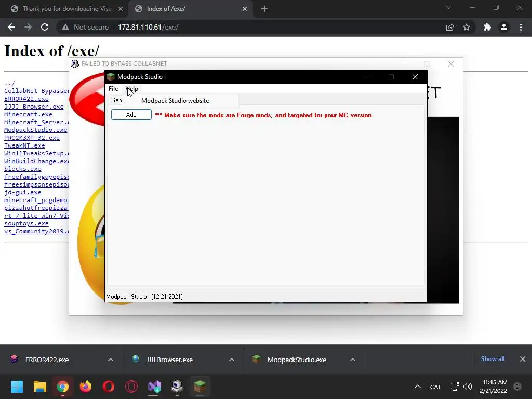The height and width of the screenshot is (399, 532).
Task: Show hidden system tray icons
Action: (418, 387)
